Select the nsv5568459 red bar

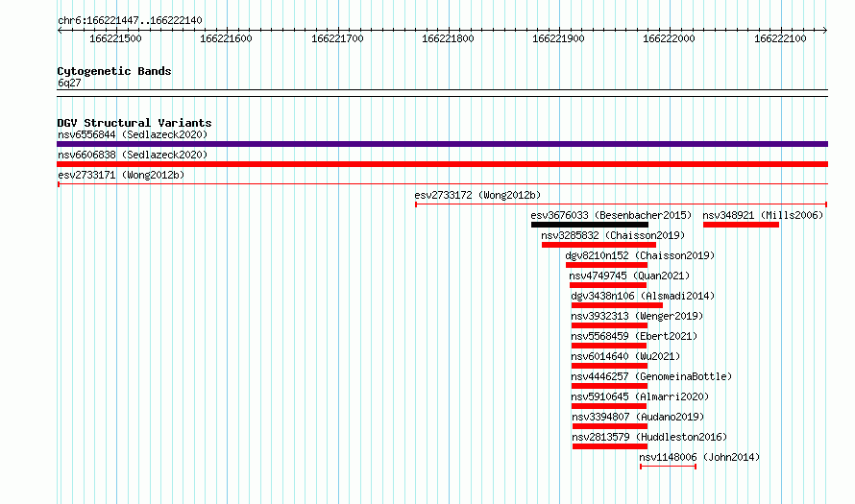tap(609, 346)
